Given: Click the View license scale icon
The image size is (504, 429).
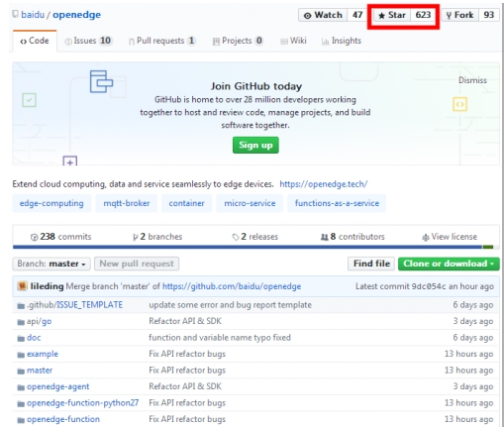Looking at the screenshot, I should (426, 237).
